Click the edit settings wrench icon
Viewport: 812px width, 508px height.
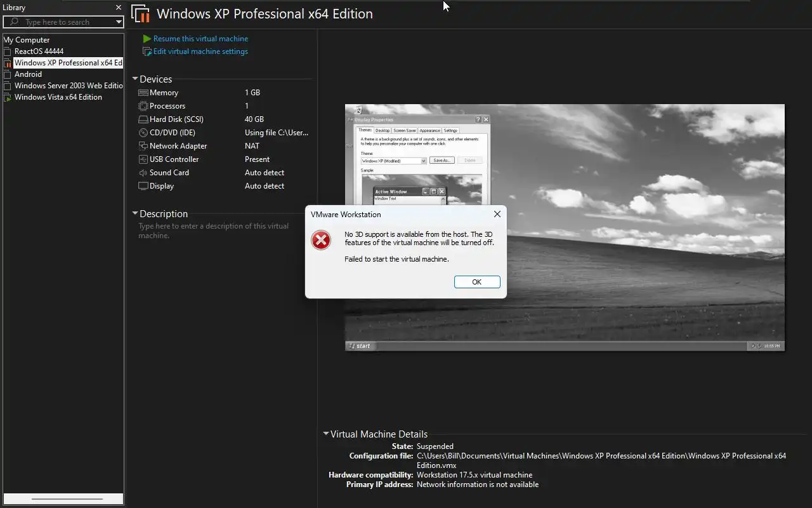[147, 51]
